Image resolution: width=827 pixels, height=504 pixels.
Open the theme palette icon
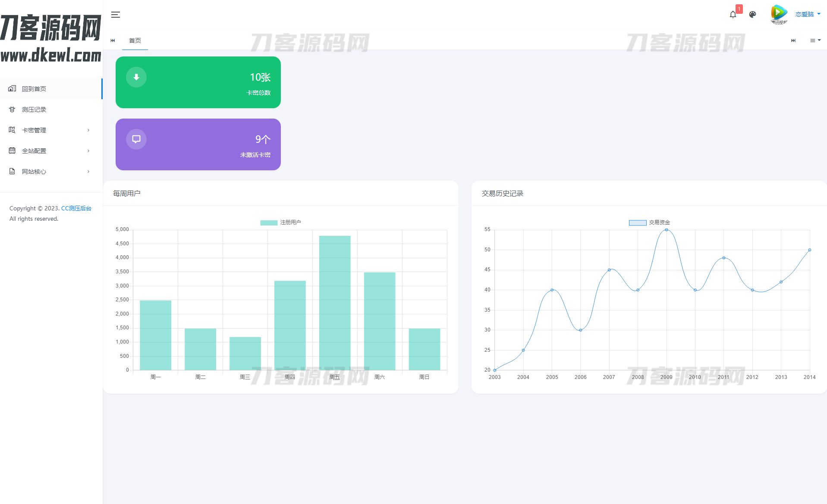pyautogui.click(x=752, y=15)
